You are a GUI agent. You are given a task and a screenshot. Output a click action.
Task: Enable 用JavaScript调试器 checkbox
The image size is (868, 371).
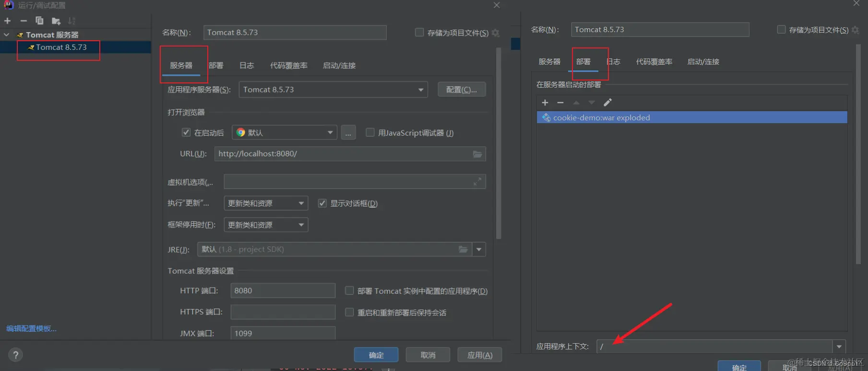tap(370, 132)
